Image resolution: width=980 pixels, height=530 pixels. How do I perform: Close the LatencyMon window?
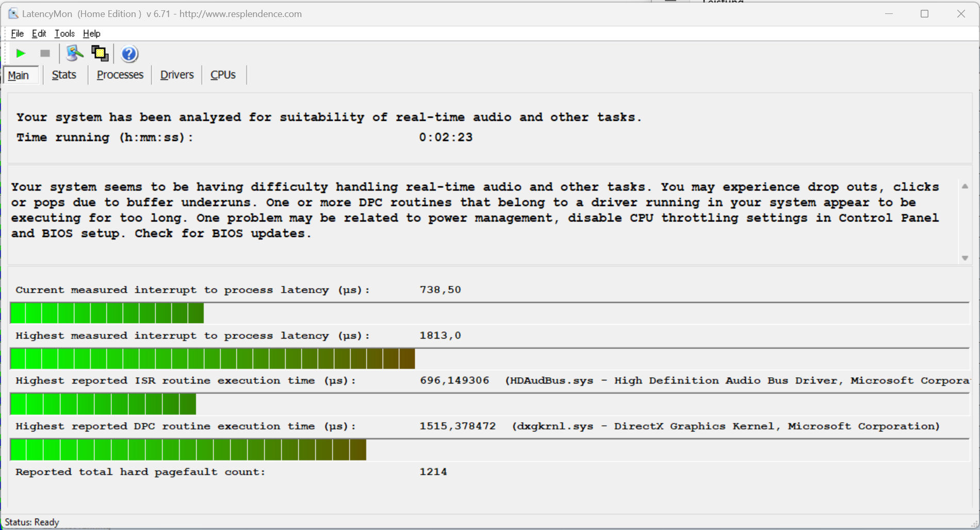[961, 14]
